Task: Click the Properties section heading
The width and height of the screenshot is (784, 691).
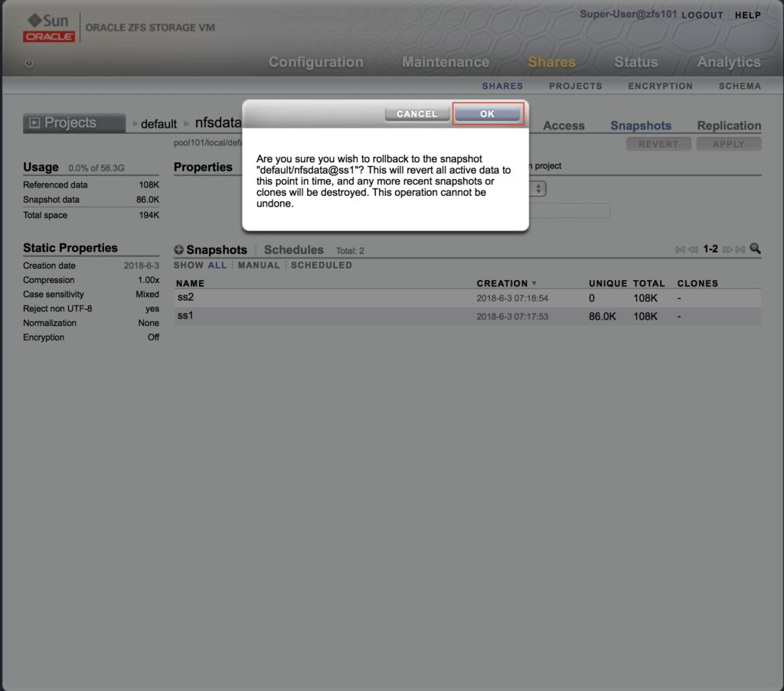Action: tap(203, 167)
